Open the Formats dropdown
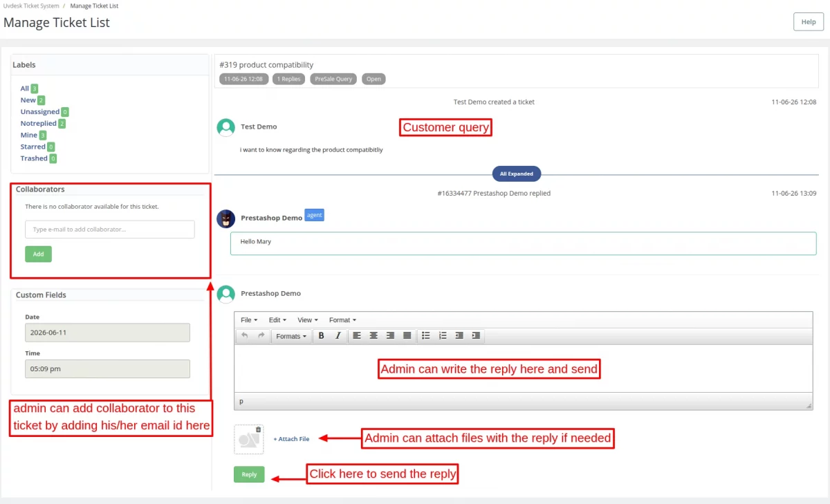The image size is (830, 504). (291, 336)
